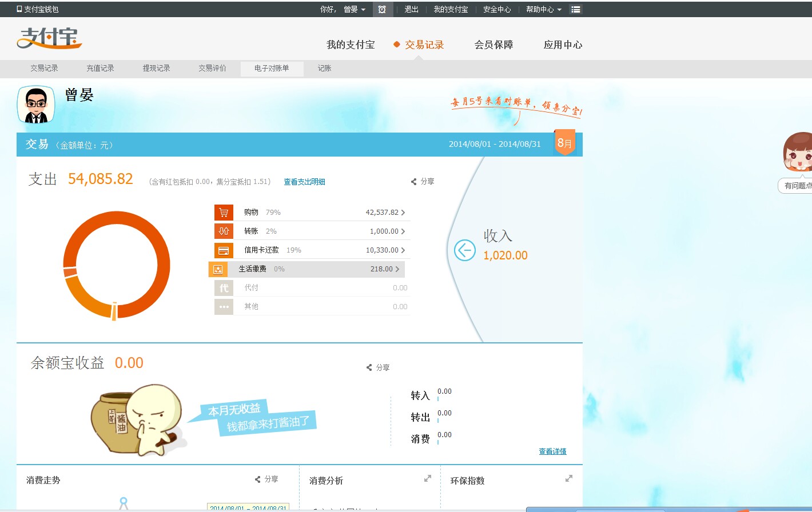
Task: Click the 曾晏 cartoon avatar picture
Action: tap(36, 105)
